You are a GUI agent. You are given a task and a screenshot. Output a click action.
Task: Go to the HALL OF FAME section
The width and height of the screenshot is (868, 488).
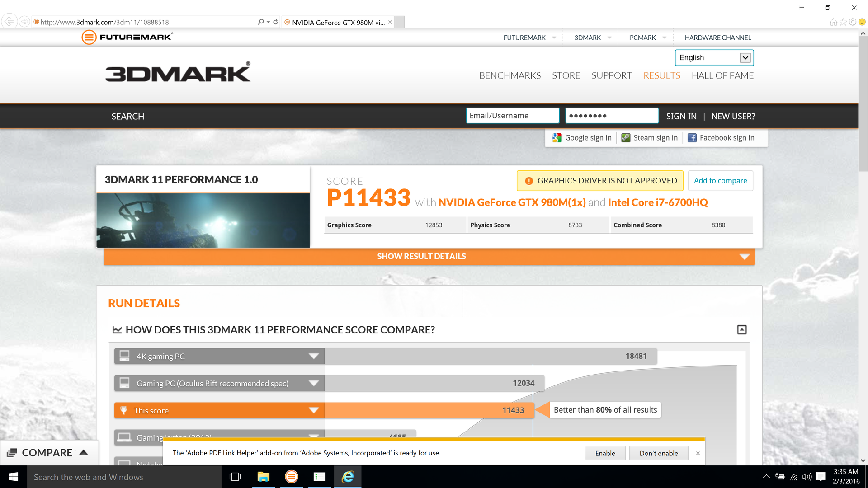click(x=722, y=75)
